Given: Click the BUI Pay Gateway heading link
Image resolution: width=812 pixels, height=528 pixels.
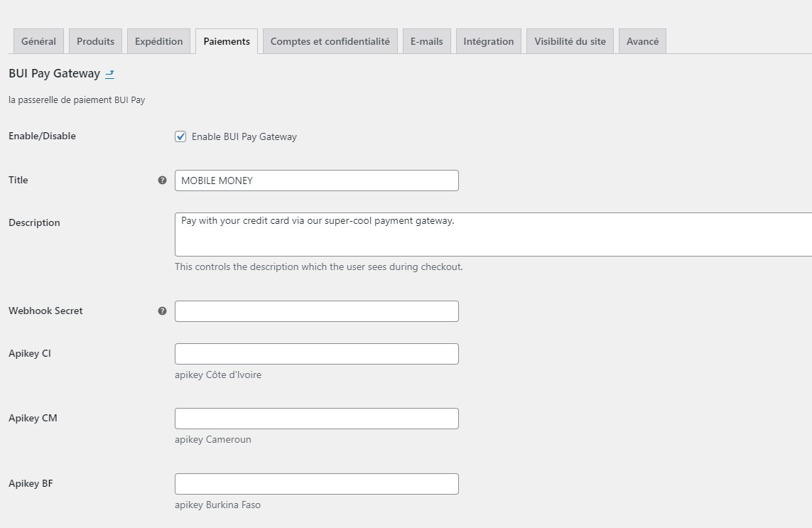Looking at the screenshot, I should tap(53, 73).
